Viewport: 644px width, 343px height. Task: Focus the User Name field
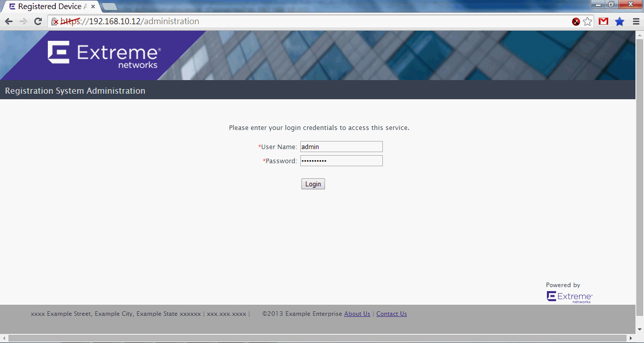point(342,147)
